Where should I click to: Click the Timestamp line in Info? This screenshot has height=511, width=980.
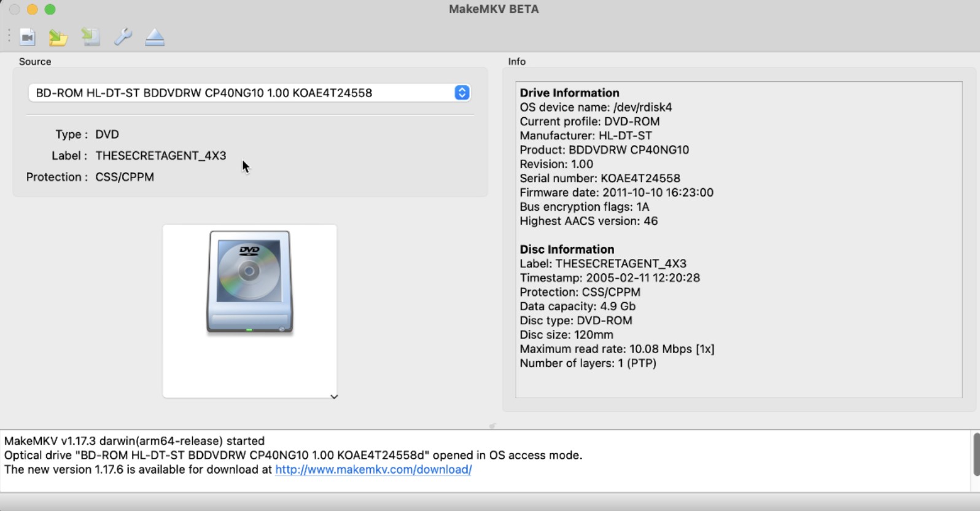click(x=610, y=278)
